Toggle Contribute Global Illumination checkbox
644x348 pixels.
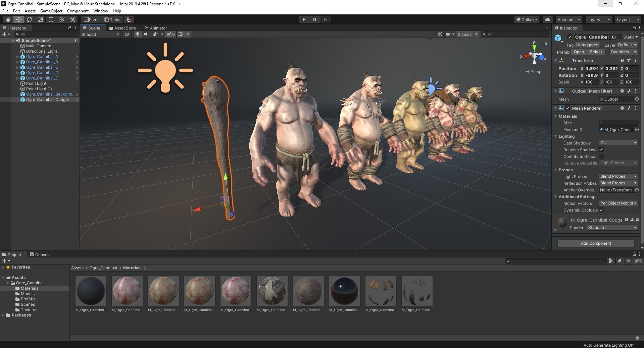tap(601, 156)
